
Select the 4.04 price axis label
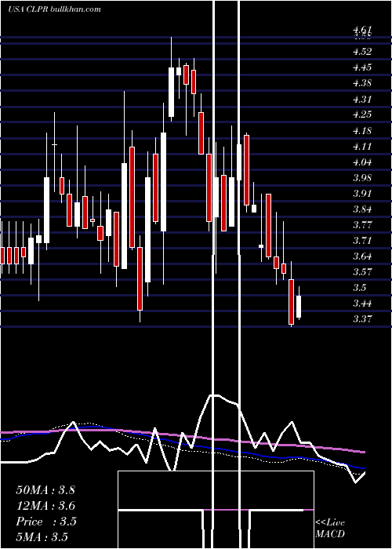point(362,162)
